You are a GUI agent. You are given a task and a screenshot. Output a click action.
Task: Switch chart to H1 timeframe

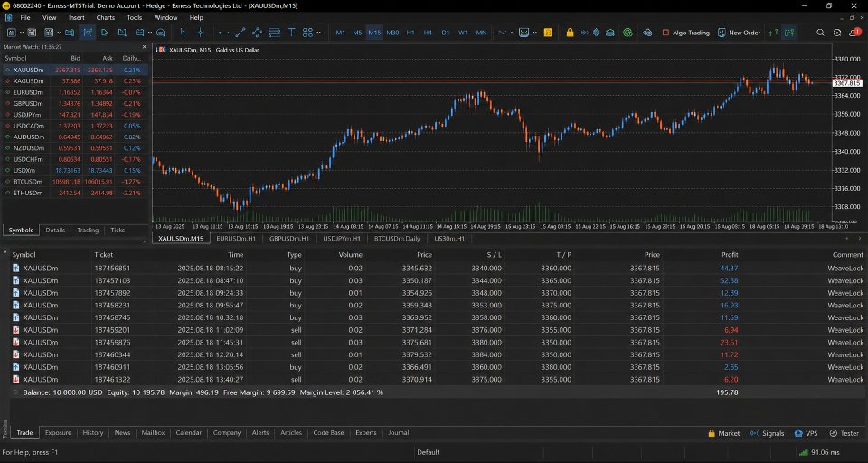tap(410, 33)
